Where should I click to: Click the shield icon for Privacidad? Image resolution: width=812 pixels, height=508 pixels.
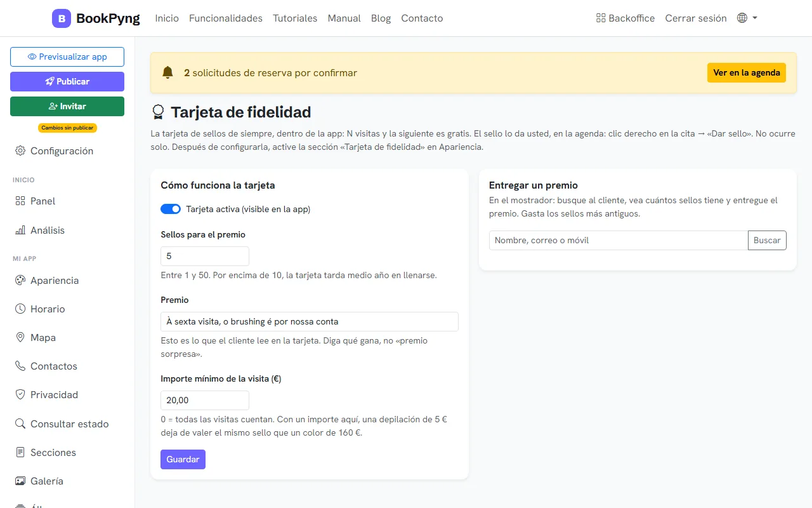coord(20,394)
